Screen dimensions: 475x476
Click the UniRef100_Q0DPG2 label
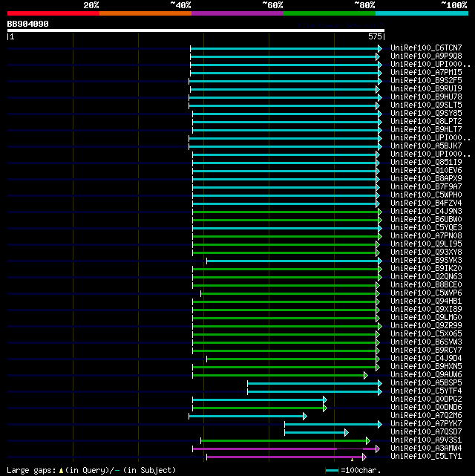coord(426,400)
